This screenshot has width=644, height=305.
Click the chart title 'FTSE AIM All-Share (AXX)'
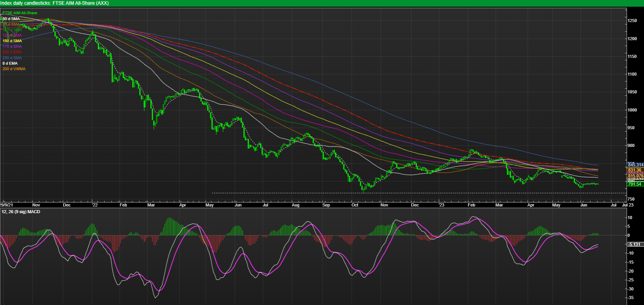click(x=81, y=3)
